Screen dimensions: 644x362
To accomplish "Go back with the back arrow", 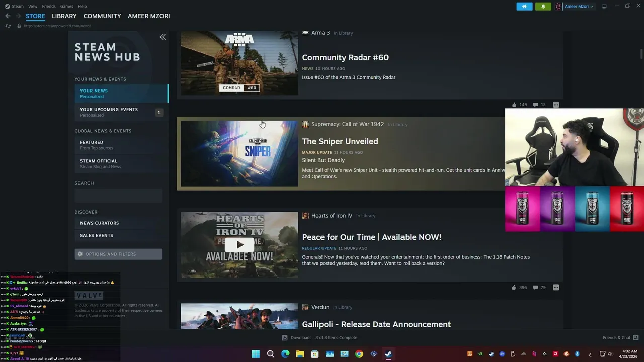I will (8, 16).
